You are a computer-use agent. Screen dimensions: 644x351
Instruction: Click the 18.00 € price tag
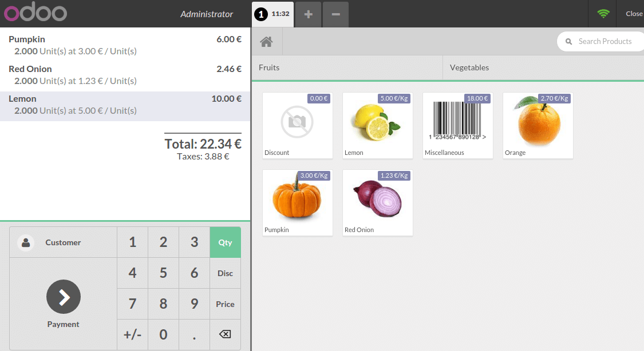[477, 98]
